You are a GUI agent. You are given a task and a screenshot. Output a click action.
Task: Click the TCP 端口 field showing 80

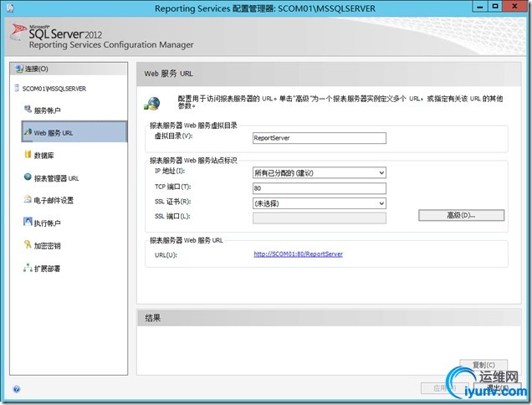pos(320,188)
